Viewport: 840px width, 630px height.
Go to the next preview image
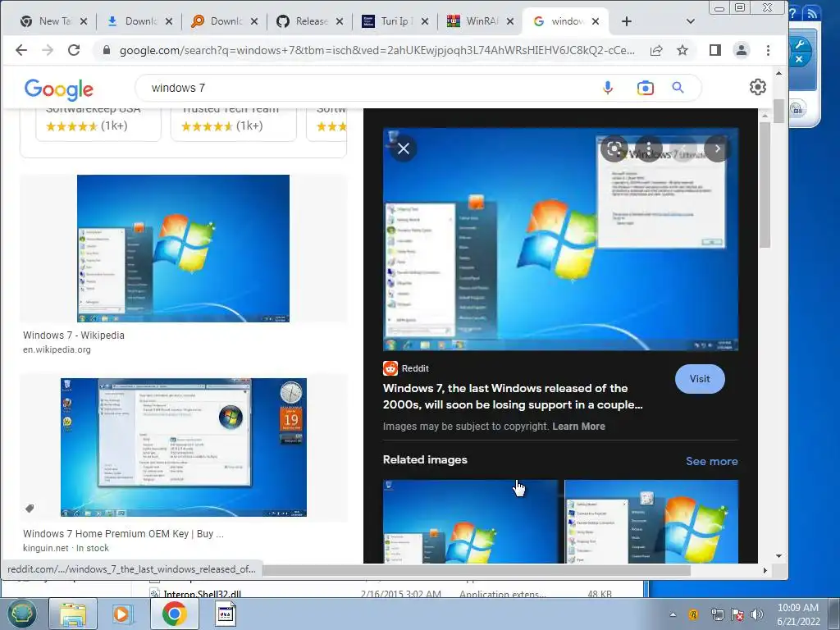pos(717,148)
